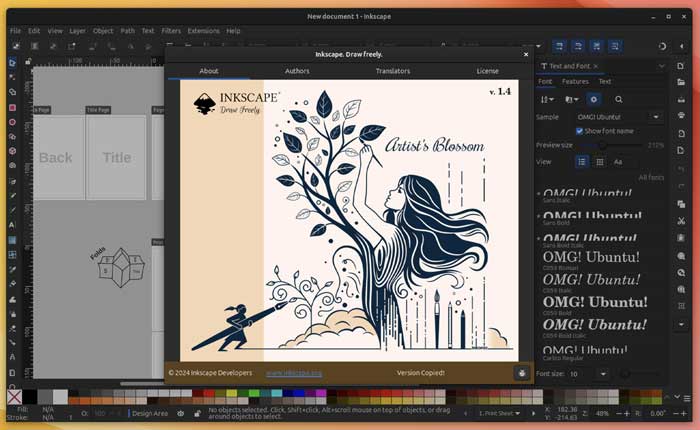Open the Inkscape website link

click(294, 373)
